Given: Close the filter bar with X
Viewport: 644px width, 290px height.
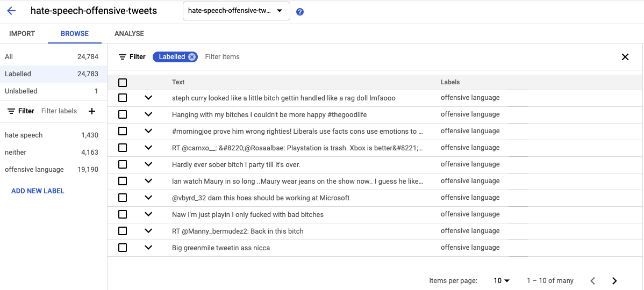Looking at the screenshot, I should (625, 57).
